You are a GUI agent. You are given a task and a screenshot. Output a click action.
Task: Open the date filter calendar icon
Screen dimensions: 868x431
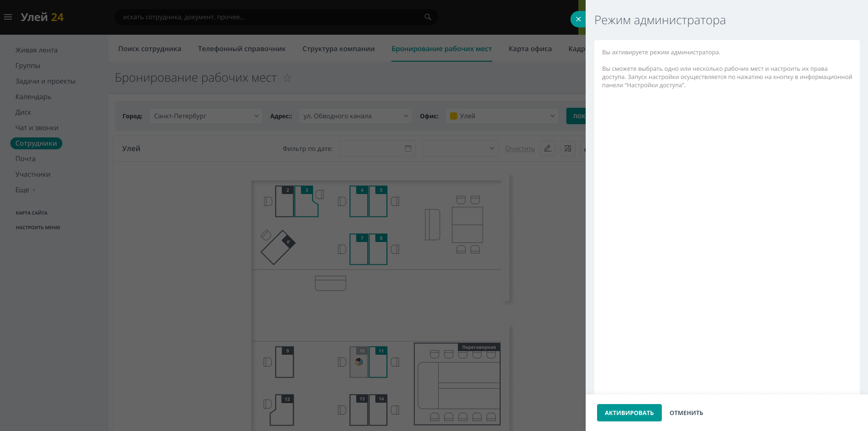click(x=408, y=148)
